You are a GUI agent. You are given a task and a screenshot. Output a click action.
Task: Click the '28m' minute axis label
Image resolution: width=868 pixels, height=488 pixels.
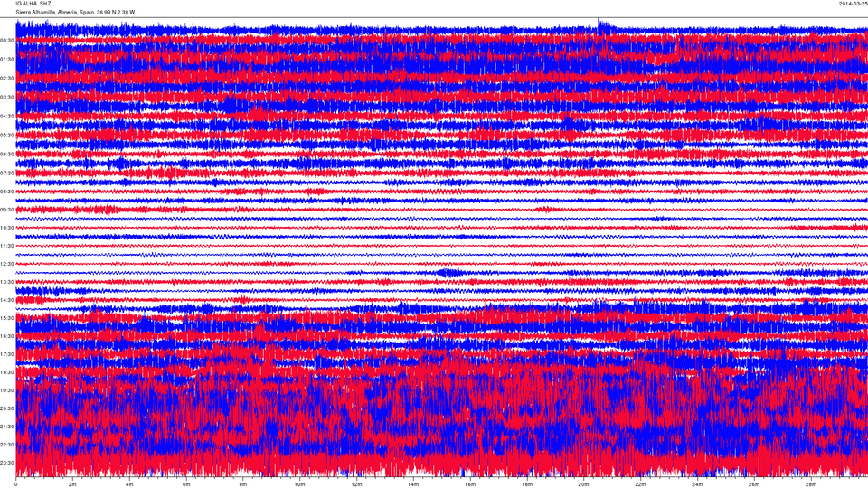tap(810, 484)
